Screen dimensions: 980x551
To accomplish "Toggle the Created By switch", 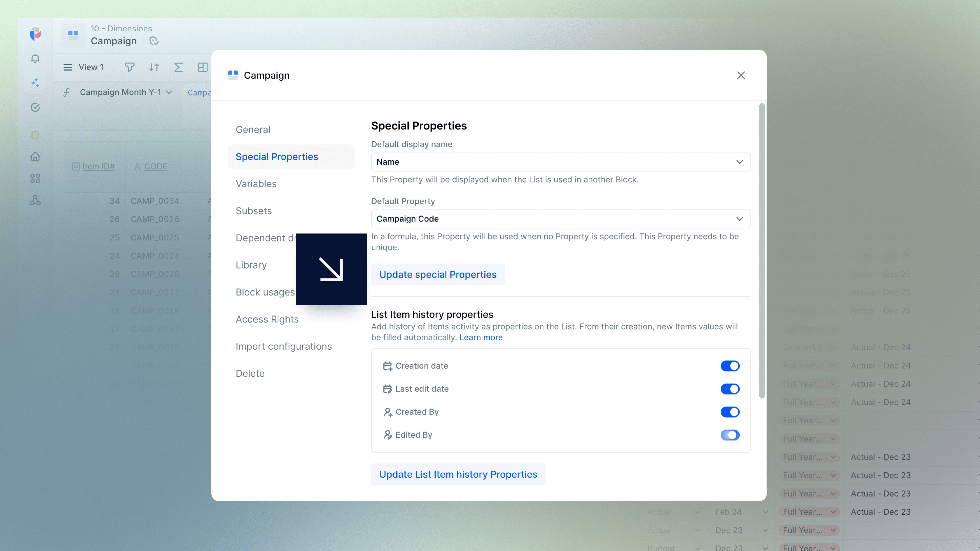I will point(730,412).
